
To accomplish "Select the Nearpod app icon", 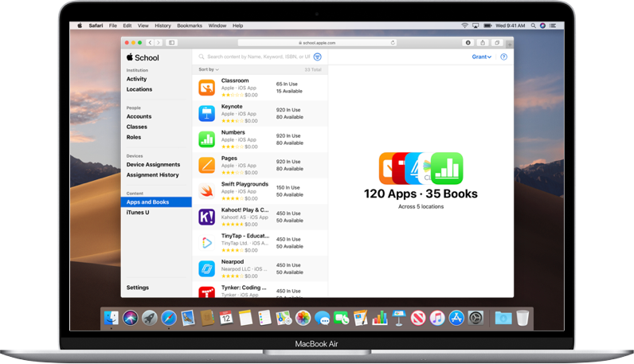I will [x=206, y=268].
